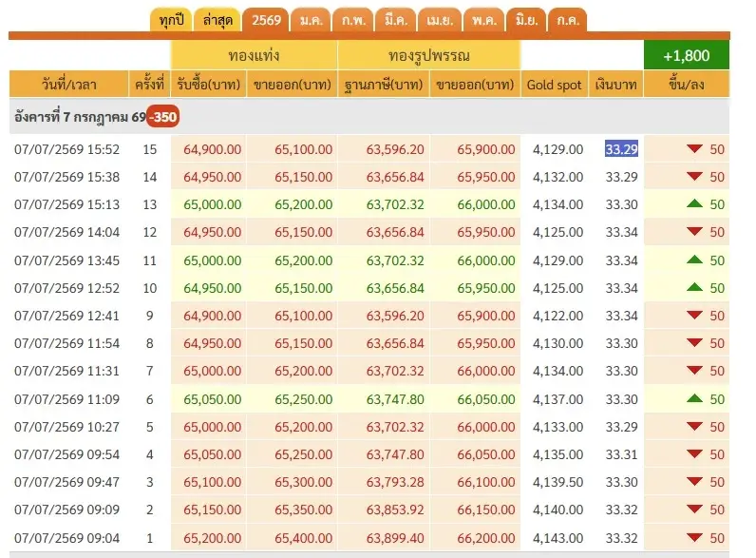Click the 65,400.00 sell price in row 1
This screenshot has height=558, width=756.
pyautogui.click(x=303, y=538)
